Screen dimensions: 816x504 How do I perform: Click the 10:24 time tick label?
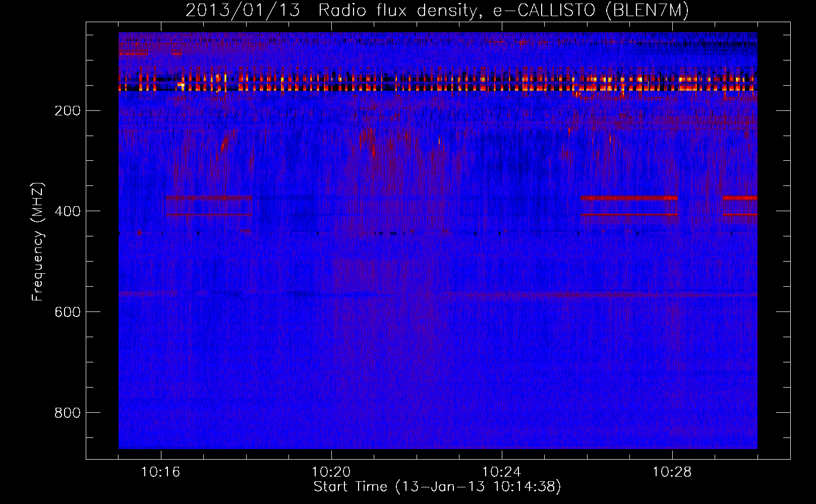pyautogui.click(x=502, y=472)
